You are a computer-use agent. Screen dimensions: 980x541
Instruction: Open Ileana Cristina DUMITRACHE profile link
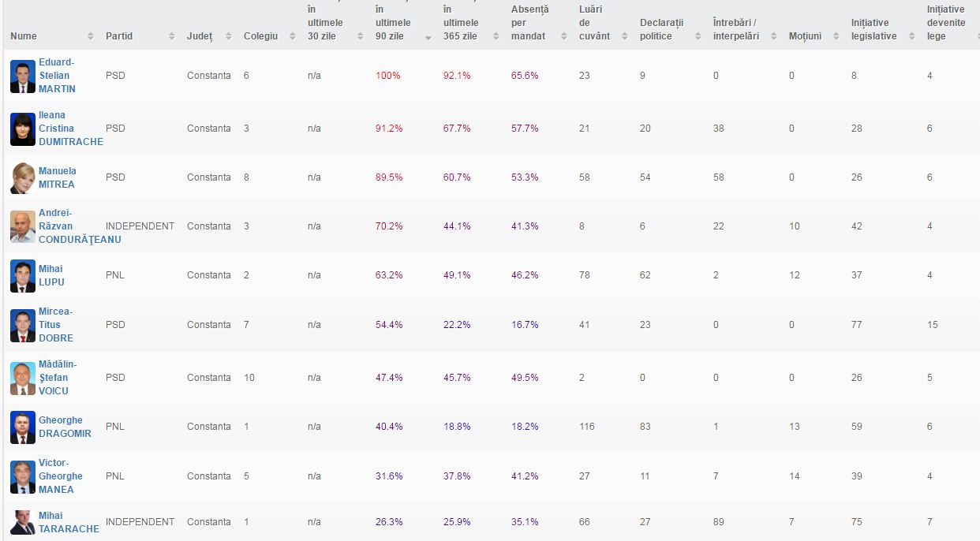pos(70,129)
